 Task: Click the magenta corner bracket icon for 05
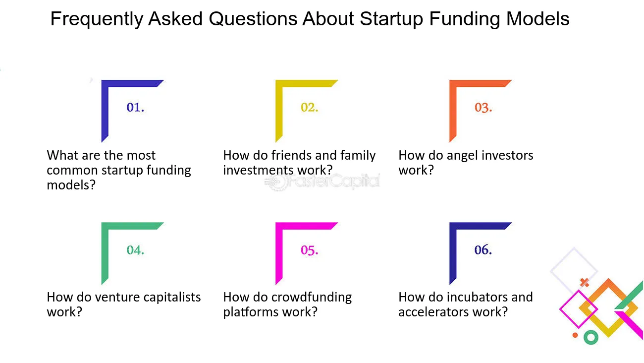[x=306, y=253]
